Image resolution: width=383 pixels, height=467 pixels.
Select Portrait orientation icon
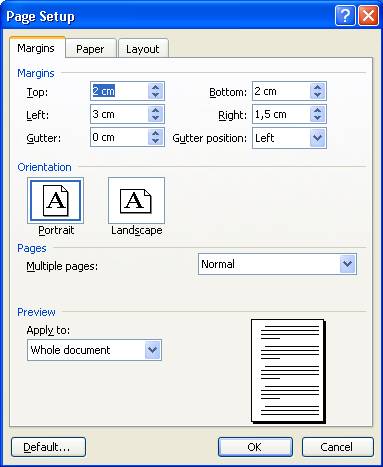[x=55, y=200]
